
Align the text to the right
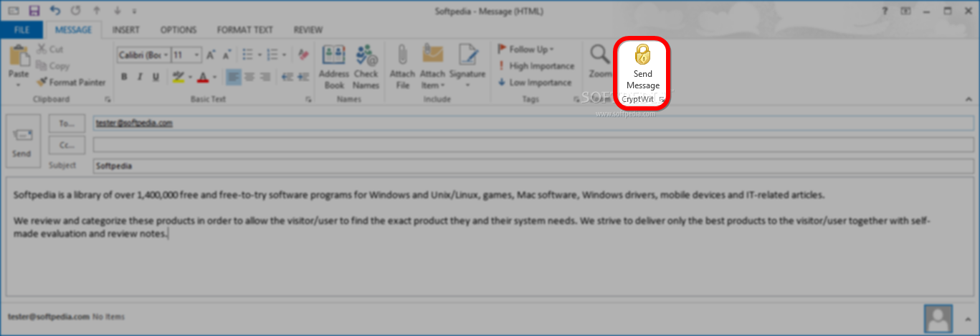coord(266,76)
